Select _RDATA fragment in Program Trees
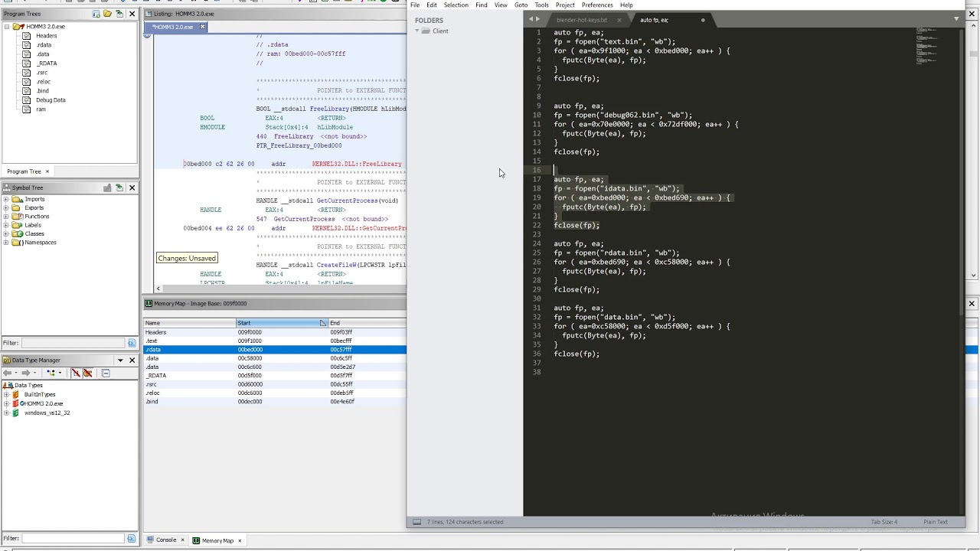The width and height of the screenshot is (980, 551). 47,64
